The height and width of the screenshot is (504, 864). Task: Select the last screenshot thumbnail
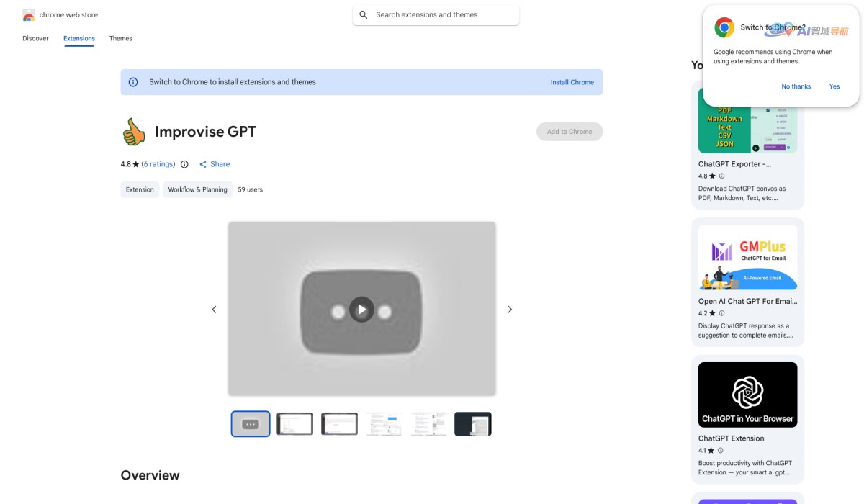click(473, 423)
